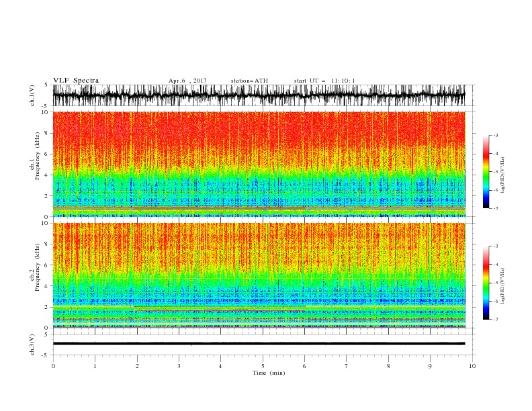Select the log(PSD) label beside ch.1 color bar
The width and height of the screenshot is (532, 411).
[502, 175]
